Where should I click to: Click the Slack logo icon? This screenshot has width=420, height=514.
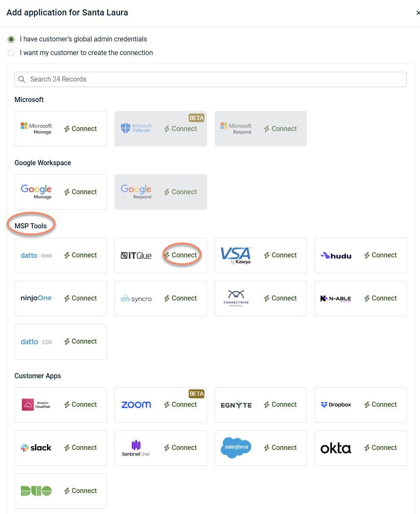(x=25, y=448)
